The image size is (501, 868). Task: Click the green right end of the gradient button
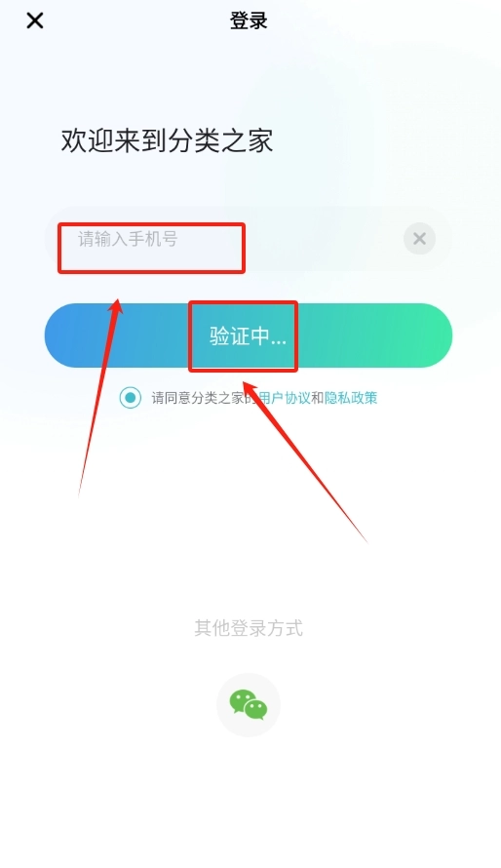pyautogui.click(x=420, y=335)
